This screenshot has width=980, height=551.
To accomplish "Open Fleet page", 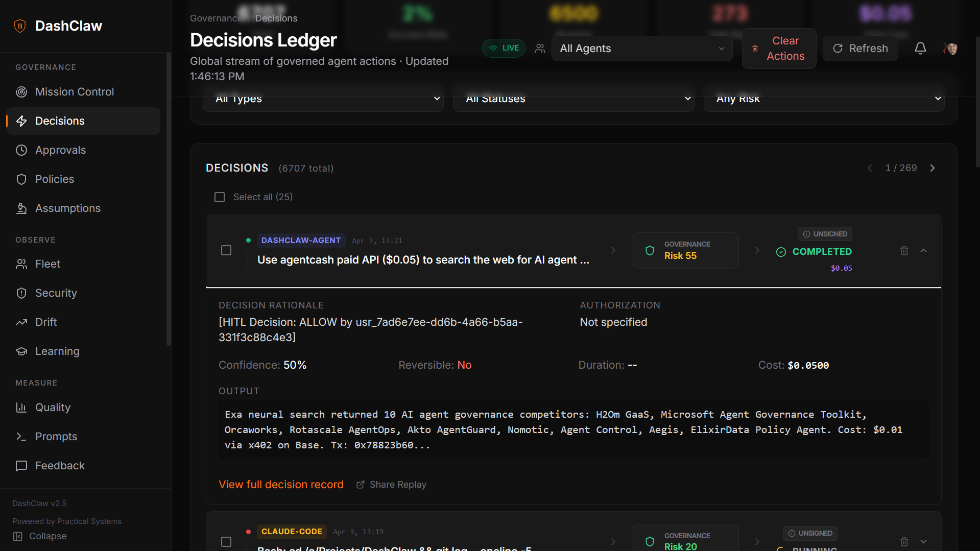I will coord(83,264).
